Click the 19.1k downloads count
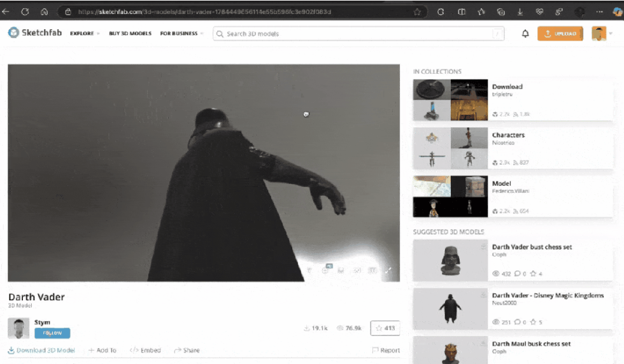This screenshot has height=364, width=624. 316,328
